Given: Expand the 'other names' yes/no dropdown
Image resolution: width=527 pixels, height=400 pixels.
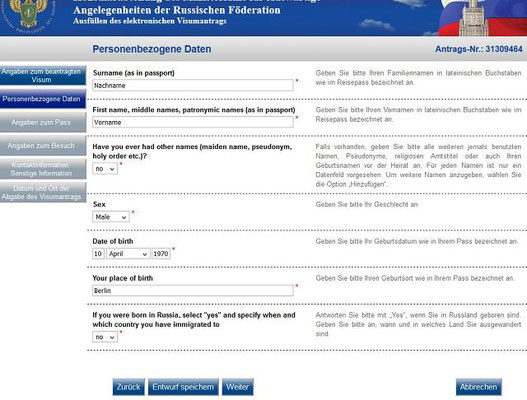Looking at the screenshot, I should [x=105, y=168].
